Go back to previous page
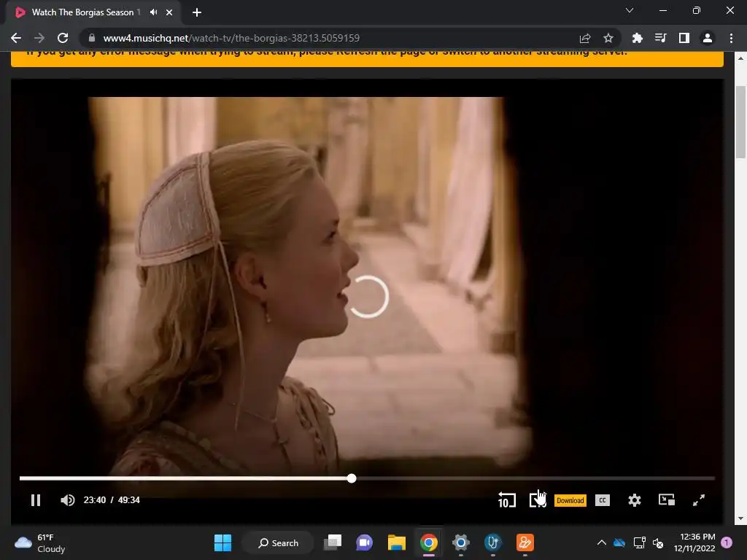Image resolution: width=747 pixels, height=560 pixels. 16,38
